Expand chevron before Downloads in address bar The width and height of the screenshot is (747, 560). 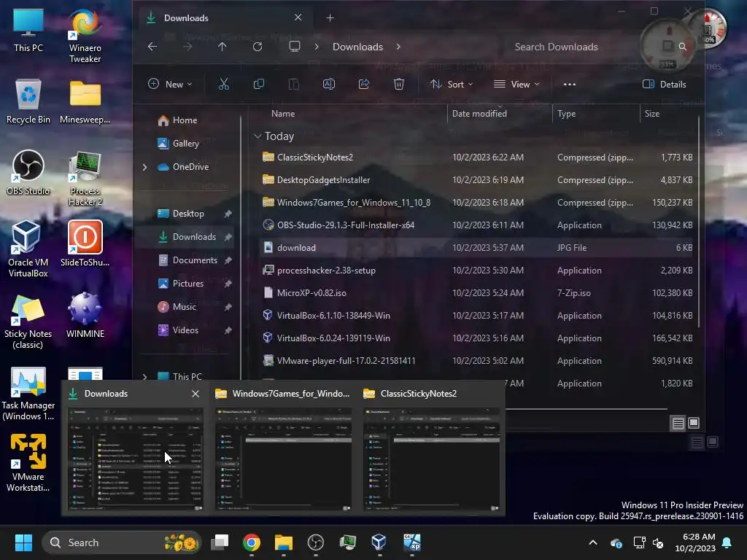[317, 47]
